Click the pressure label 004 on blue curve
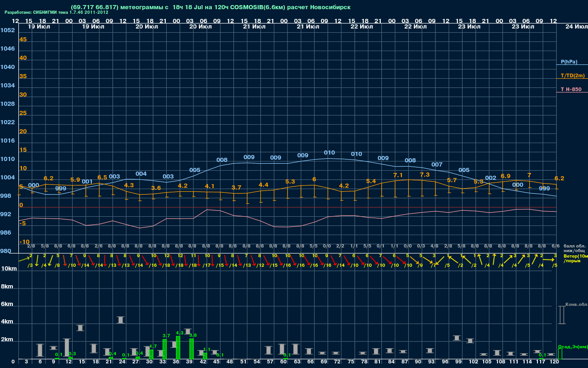The width and height of the screenshot is (588, 368). [141, 174]
